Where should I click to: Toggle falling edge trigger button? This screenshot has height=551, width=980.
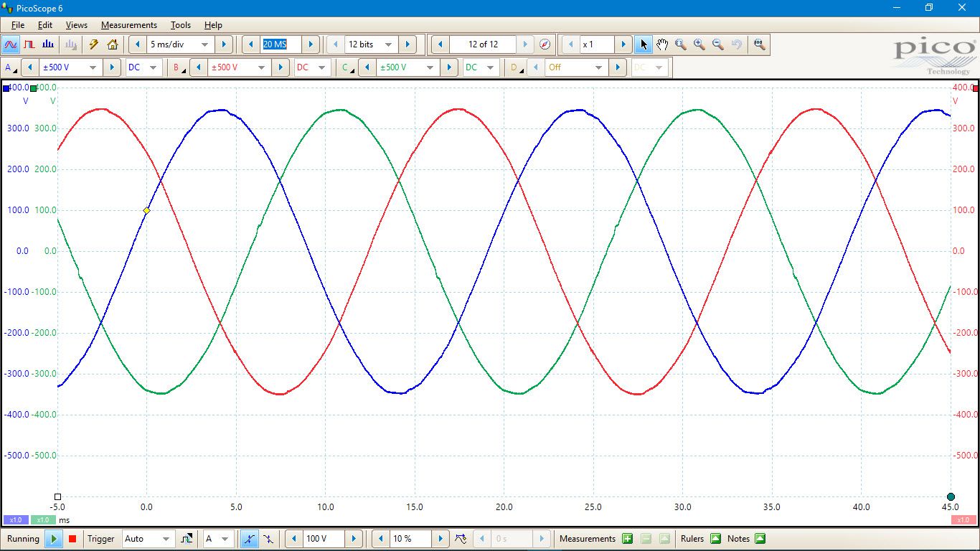pyautogui.click(x=268, y=539)
